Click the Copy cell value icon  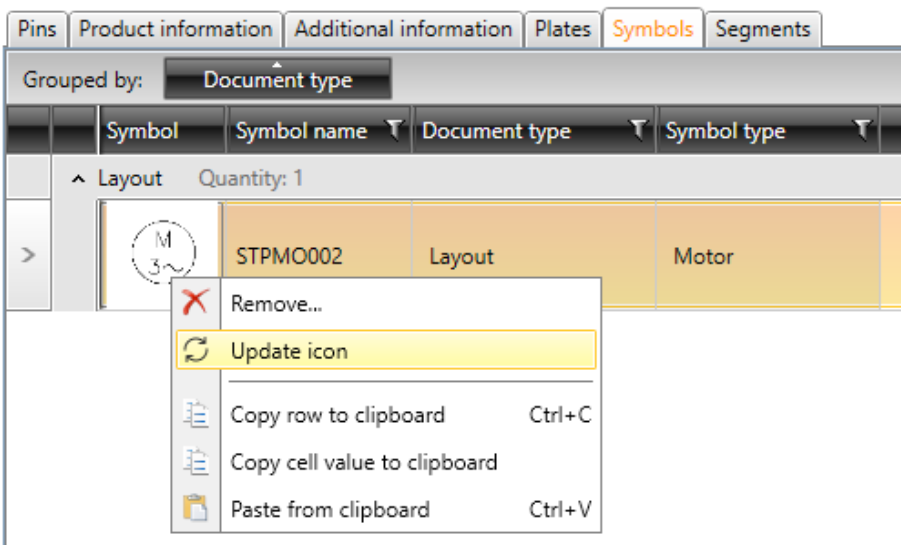coord(196,461)
